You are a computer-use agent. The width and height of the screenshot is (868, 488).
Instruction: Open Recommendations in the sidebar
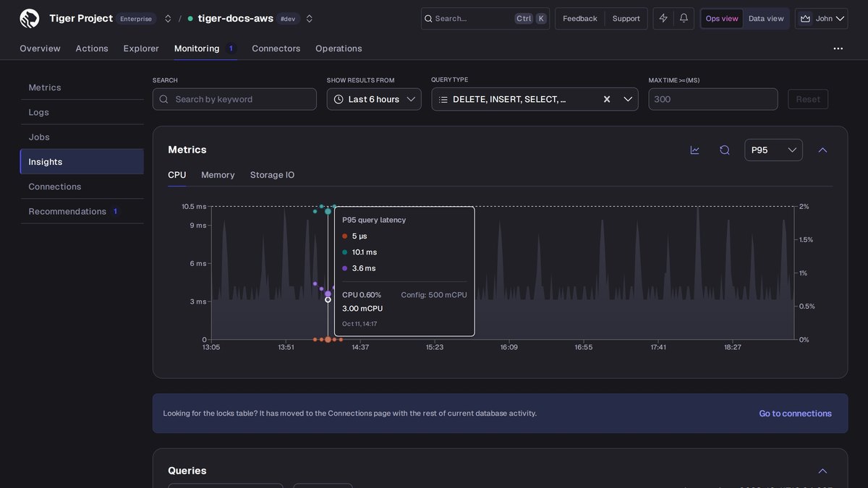pos(82,211)
